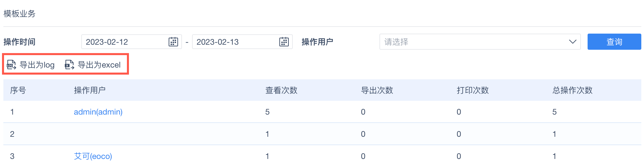This screenshot has width=644, height=166.
Task: Click the 查看次数 column header
Action: click(281, 90)
